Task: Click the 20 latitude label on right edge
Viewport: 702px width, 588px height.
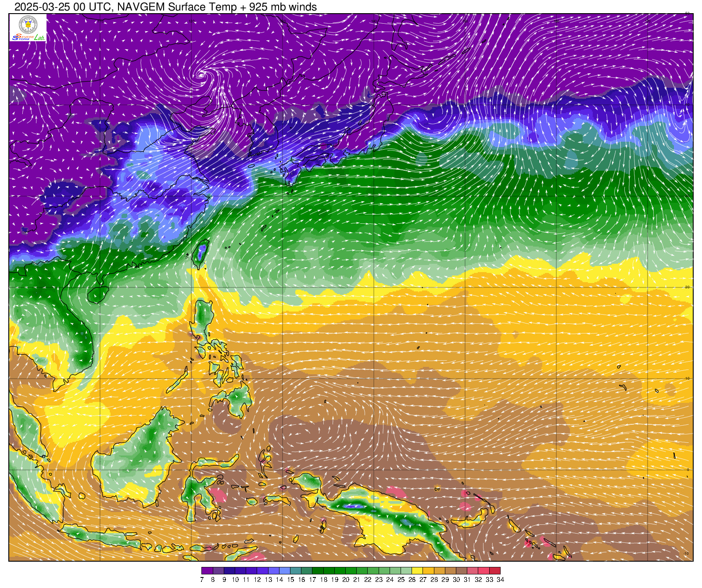Action: point(688,287)
